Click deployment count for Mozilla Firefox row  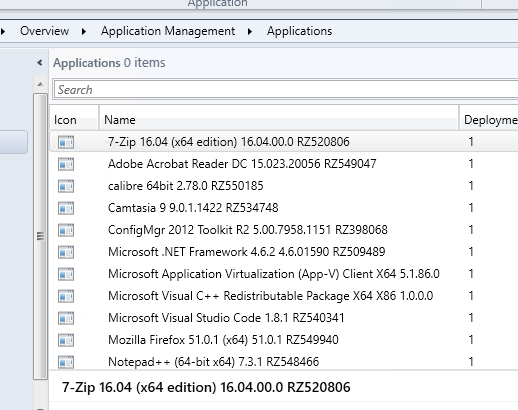471,340
